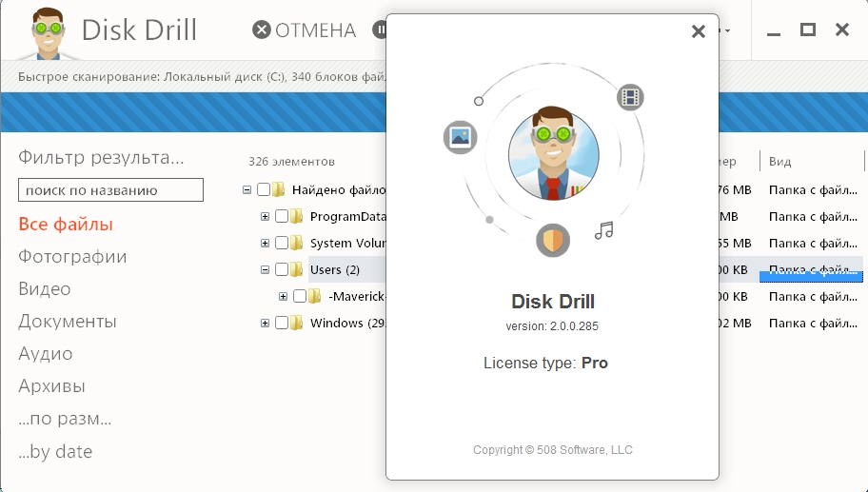868x492 pixels.
Task: Select Аудио filter
Action: (x=46, y=354)
